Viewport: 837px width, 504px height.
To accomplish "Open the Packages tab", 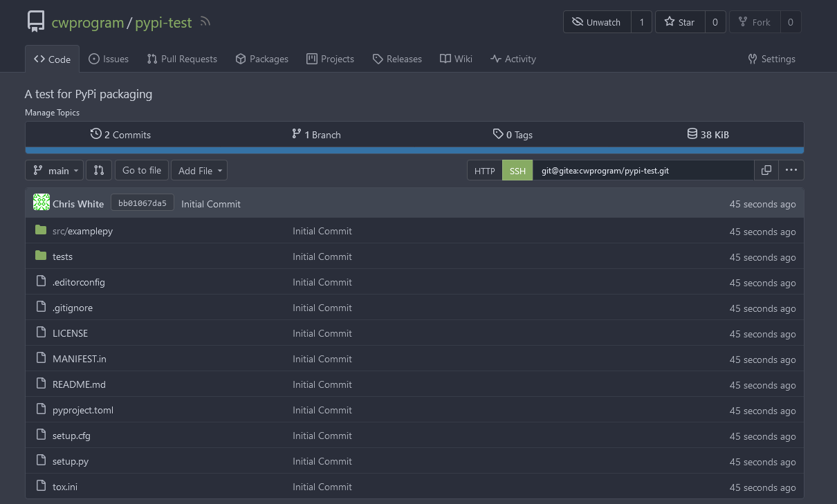I will tap(261, 59).
